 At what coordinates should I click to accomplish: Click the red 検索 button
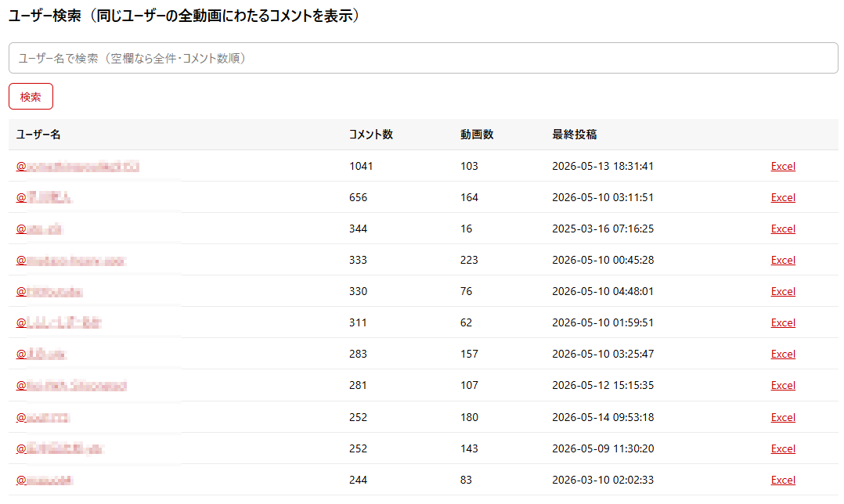(x=31, y=96)
